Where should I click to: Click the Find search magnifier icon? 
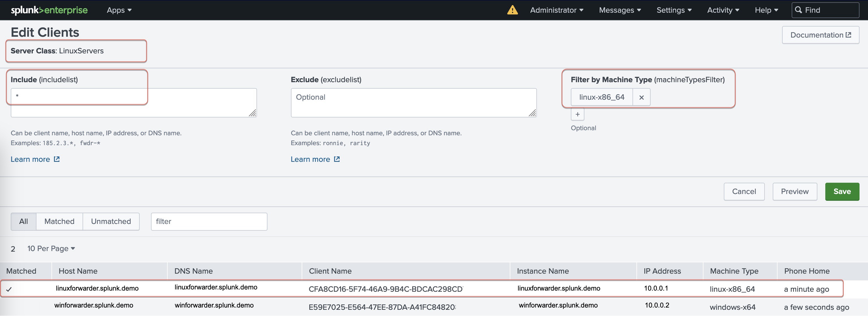[798, 10]
